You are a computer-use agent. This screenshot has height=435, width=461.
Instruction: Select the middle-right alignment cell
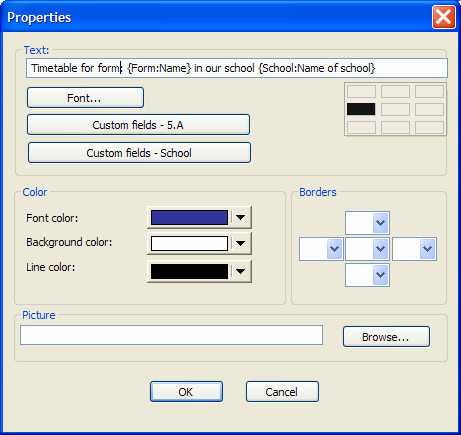(429, 109)
